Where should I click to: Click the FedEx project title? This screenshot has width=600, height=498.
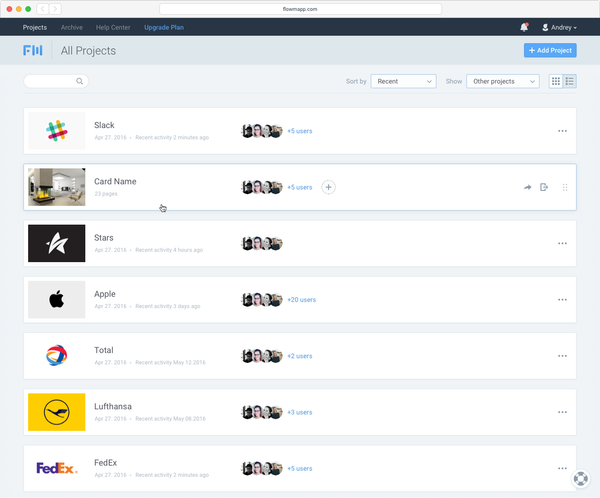[106, 463]
